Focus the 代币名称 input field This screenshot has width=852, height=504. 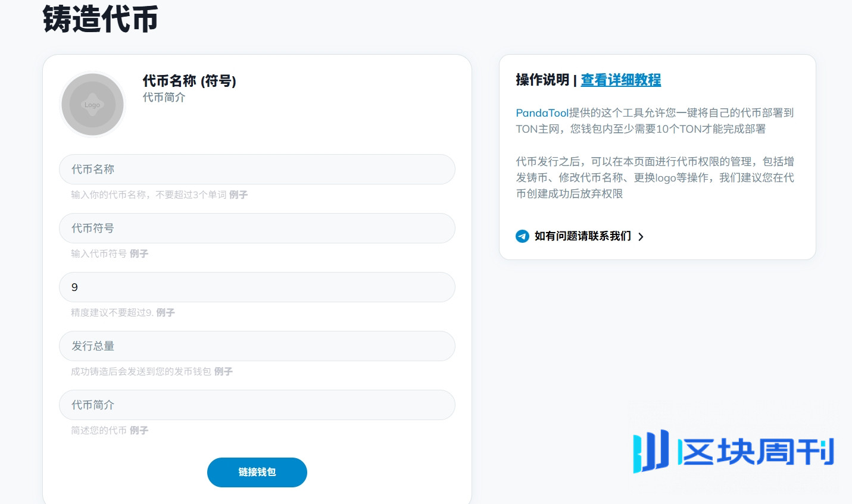pos(257,170)
